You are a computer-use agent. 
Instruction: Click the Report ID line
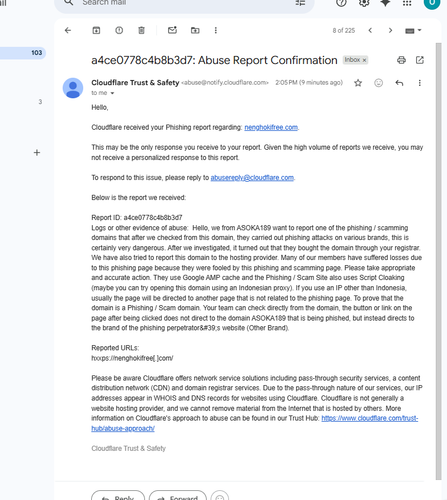pyautogui.click(x=137, y=218)
